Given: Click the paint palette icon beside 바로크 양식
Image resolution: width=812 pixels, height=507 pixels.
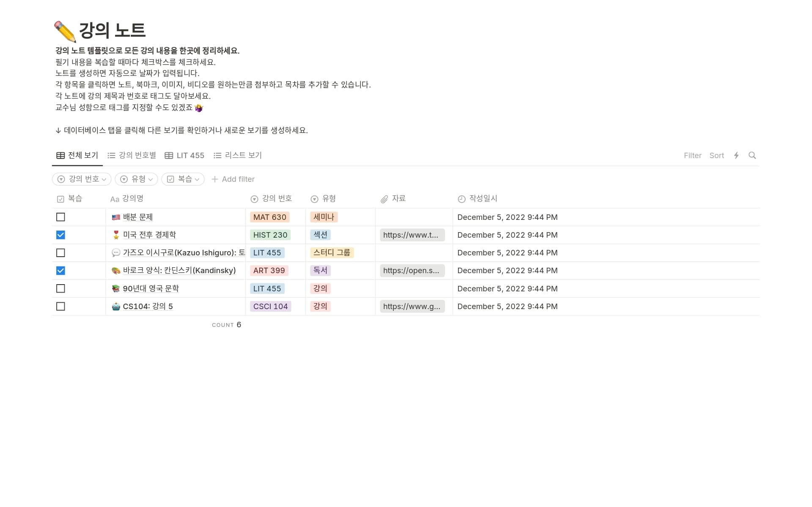Looking at the screenshot, I should pyautogui.click(x=116, y=271).
